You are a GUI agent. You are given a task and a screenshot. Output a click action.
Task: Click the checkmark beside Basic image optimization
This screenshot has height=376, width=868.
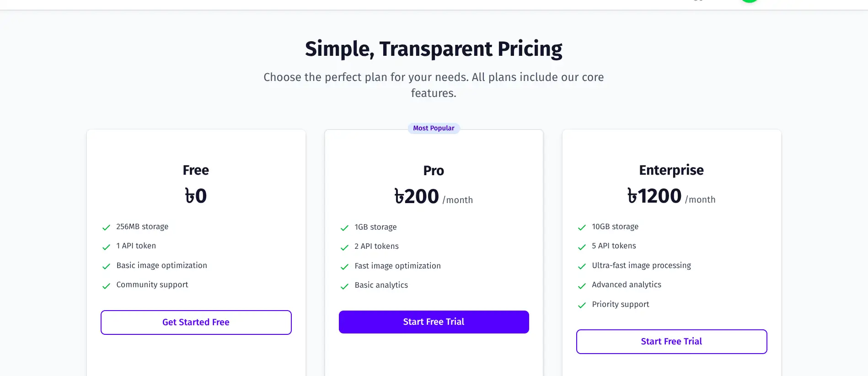click(x=106, y=266)
